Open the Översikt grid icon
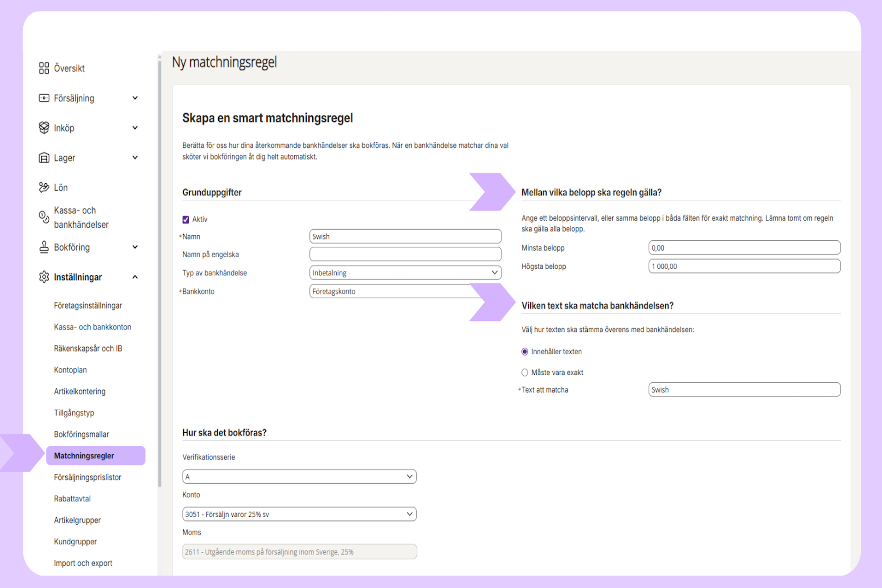 (x=44, y=68)
